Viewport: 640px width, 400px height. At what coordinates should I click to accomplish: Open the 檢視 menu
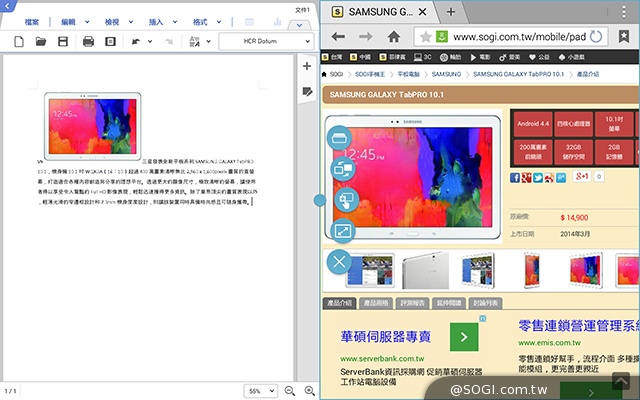pyautogui.click(x=112, y=22)
